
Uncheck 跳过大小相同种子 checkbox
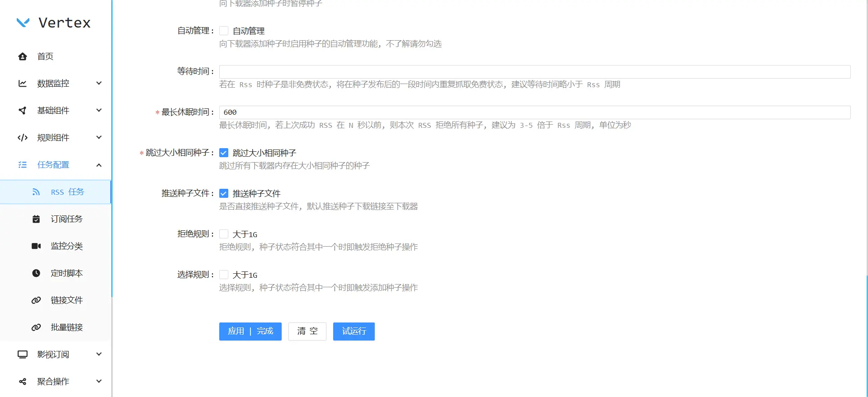point(224,153)
